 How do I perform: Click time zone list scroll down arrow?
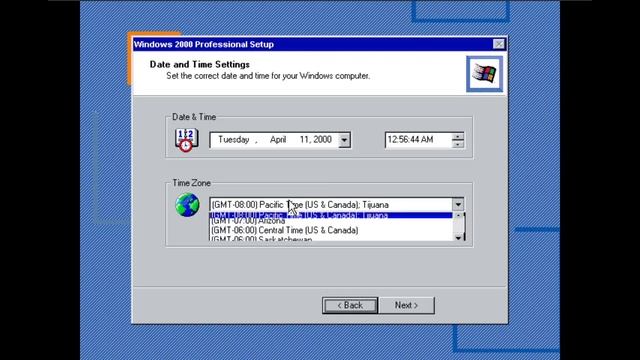pyautogui.click(x=458, y=237)
